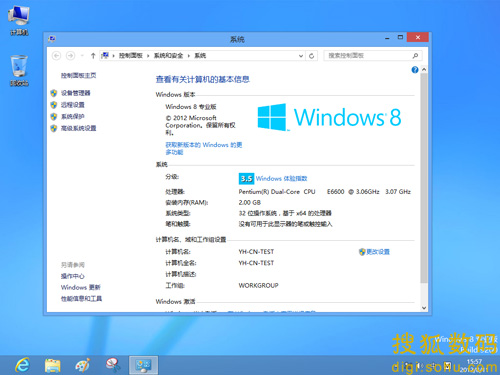This screenshot has height=375, width=500.
Task: Open 远程设置 link in the sidebar
Action: click(73, 105)
